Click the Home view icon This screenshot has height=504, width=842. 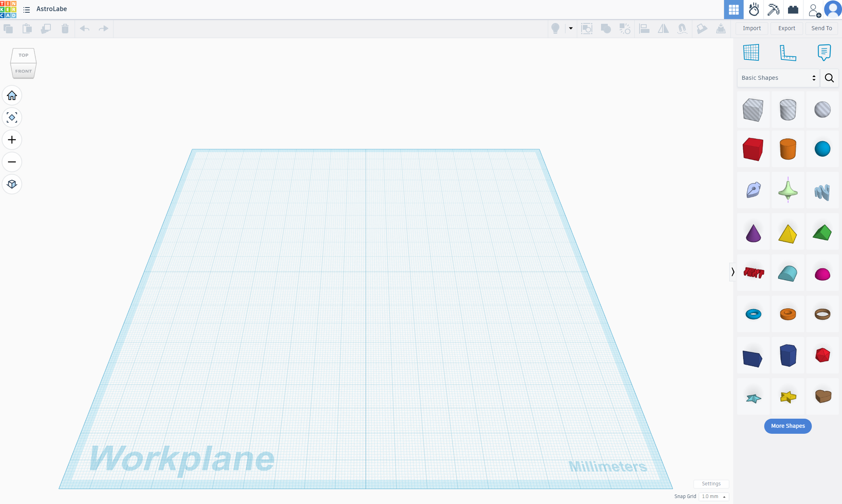[12, 96]
